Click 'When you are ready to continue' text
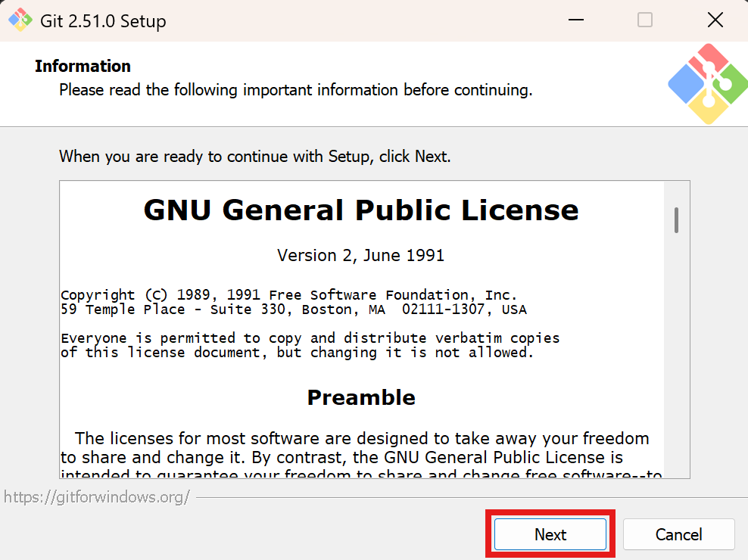The width and height of the screenshot is (748, 560). coord(254,157)
